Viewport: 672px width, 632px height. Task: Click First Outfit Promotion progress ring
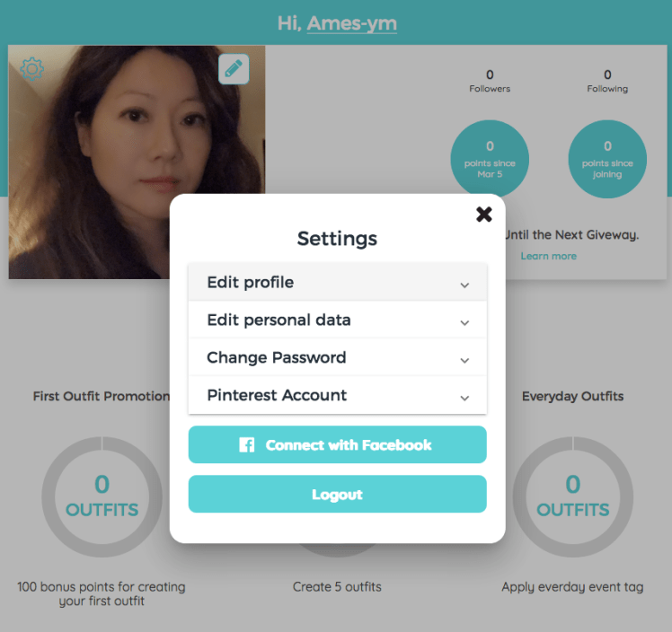(102, 496)
